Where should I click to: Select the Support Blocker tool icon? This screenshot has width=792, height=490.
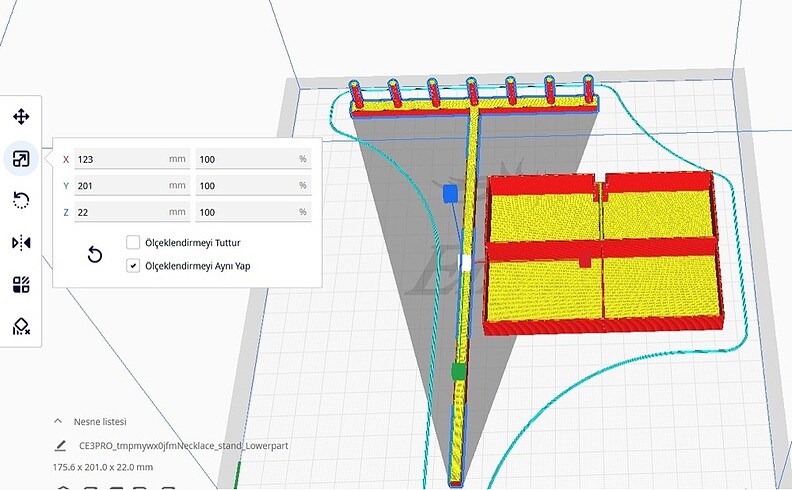[x=20, y=326]
